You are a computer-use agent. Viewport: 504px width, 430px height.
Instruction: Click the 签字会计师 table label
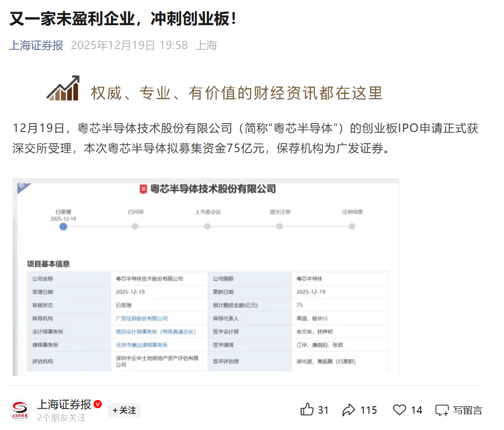click(x=226, y=332)
